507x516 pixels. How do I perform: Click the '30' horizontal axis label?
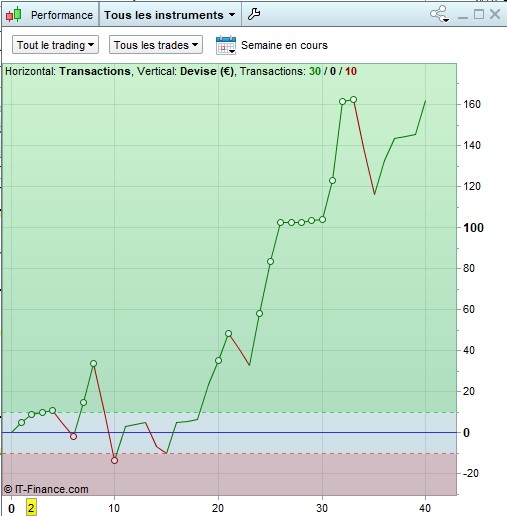pyautogui.click(x=322, y=508)
